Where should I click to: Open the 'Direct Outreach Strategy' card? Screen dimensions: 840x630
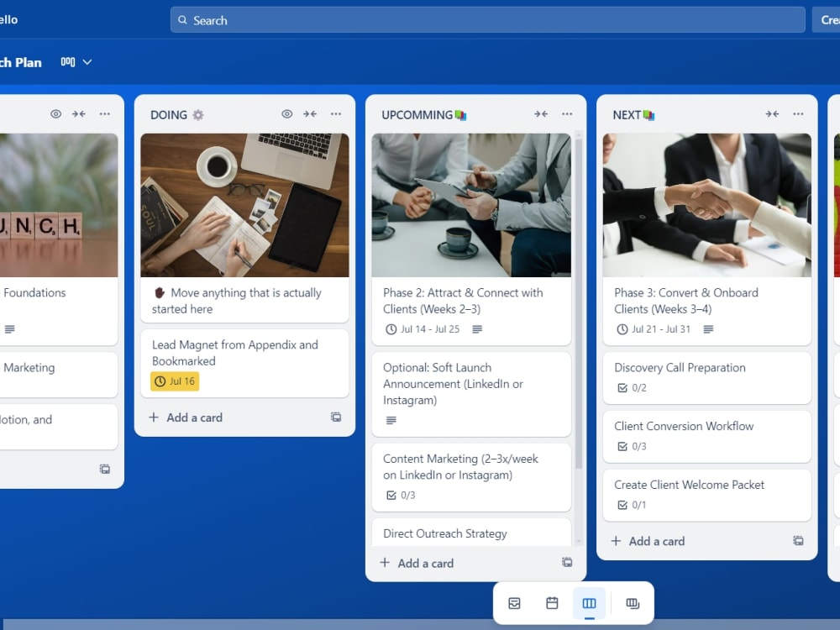(471, 533)
